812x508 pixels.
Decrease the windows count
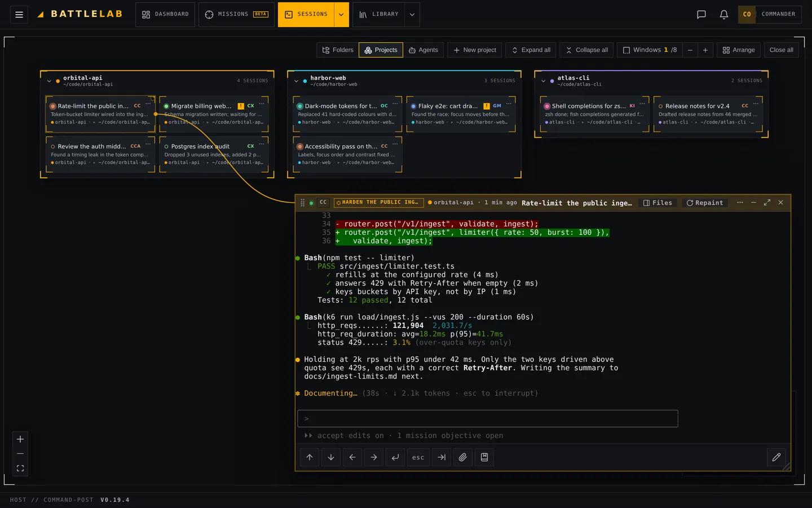click(690, 50)
